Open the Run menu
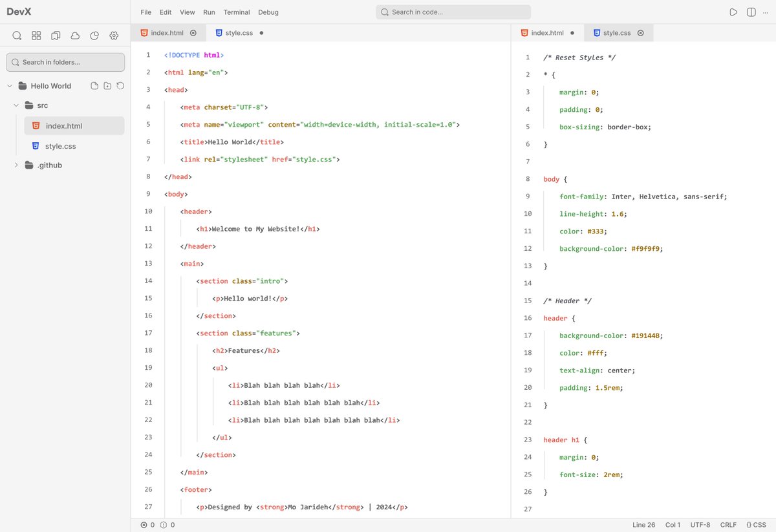Image resolution: width=776 pixels, height=532 pixels. click(209, 12)
